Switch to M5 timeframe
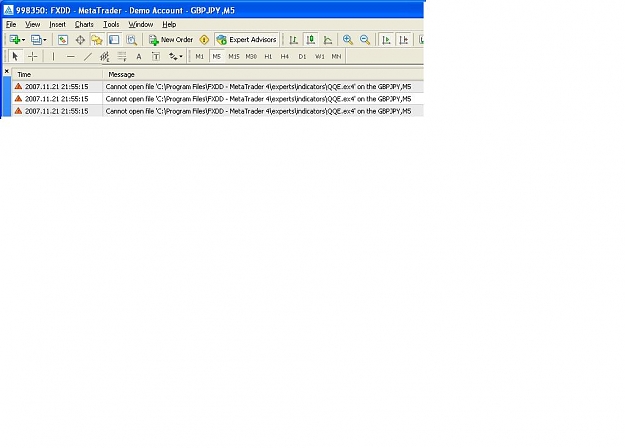 click(216, 57)
